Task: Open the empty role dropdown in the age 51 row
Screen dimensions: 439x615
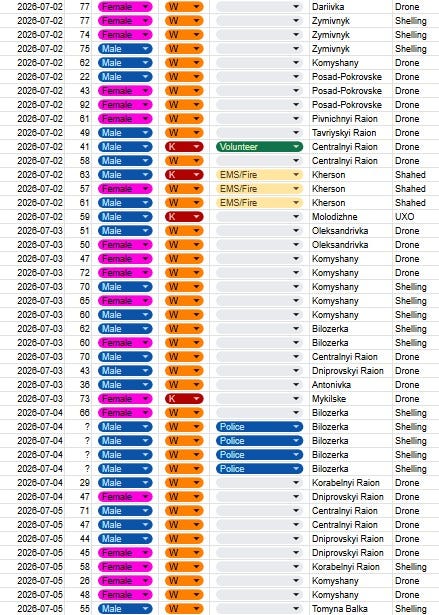Action: [x=259, y=231]
